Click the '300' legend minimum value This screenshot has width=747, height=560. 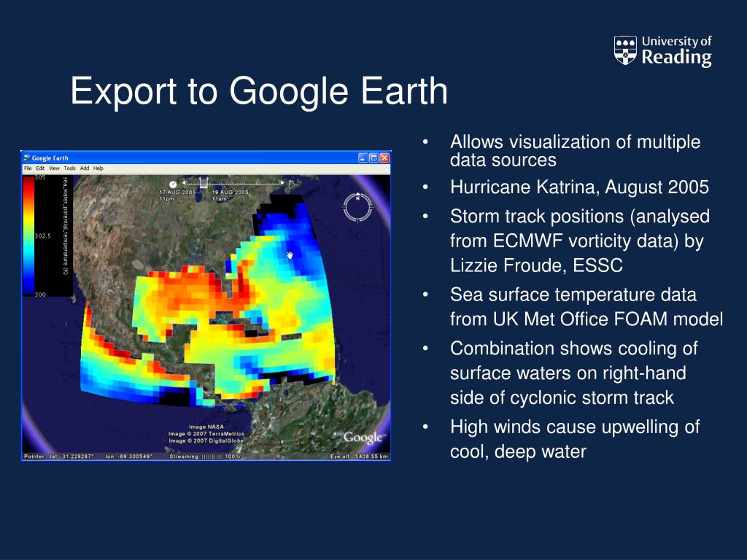coord(40,295)
